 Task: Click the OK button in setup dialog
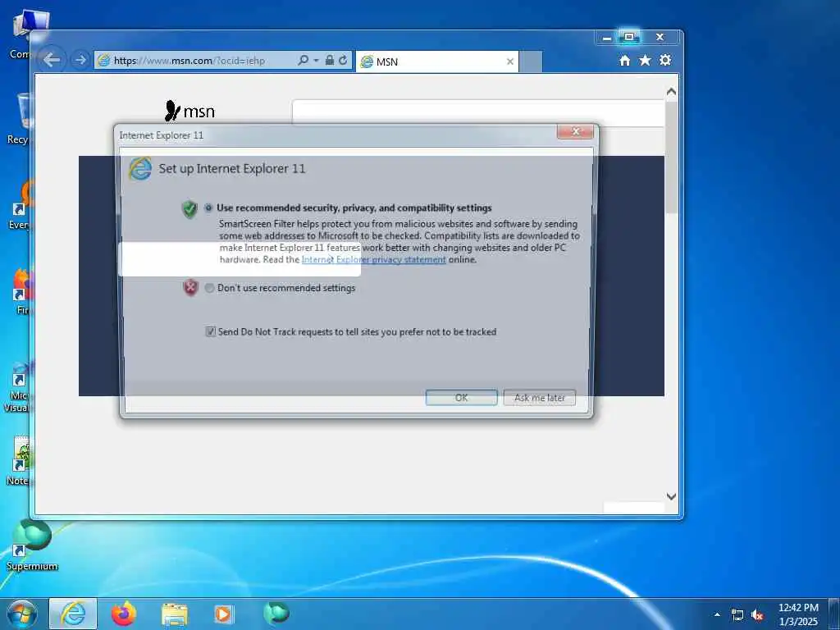(461, 398)
